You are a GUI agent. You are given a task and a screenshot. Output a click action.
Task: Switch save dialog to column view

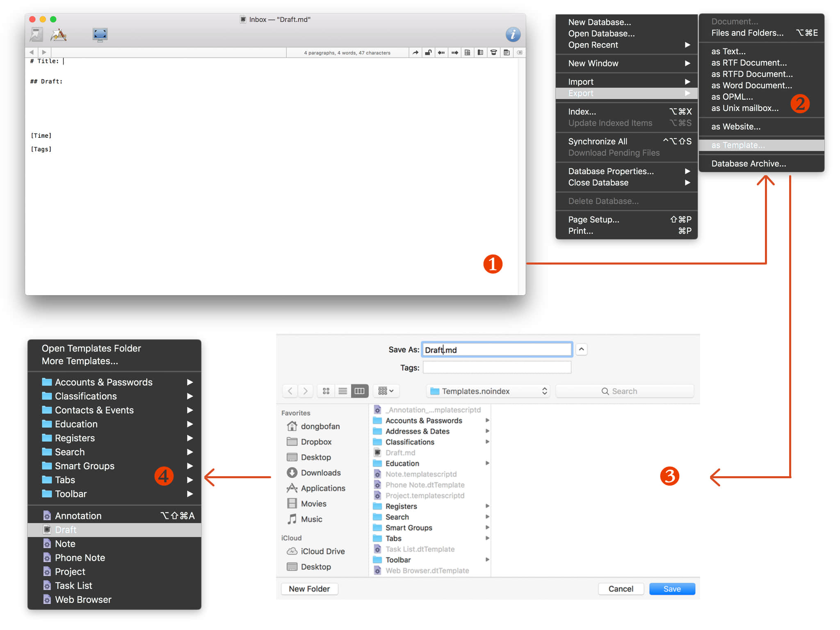359,391
